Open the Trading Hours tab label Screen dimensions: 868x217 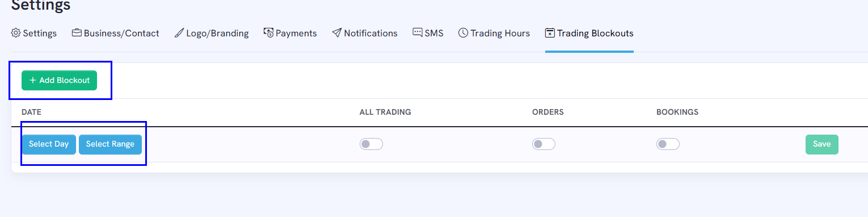coord(500,34)
